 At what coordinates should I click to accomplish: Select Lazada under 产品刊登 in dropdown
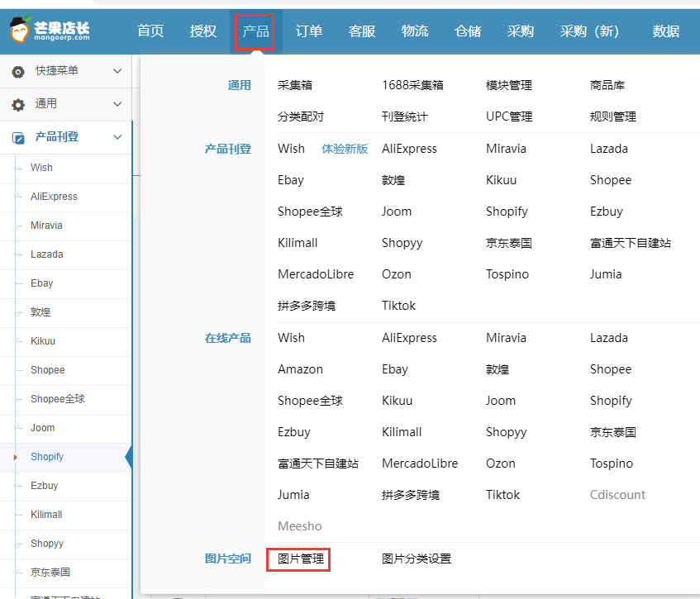pyautogui.click(x=609, y=149)
